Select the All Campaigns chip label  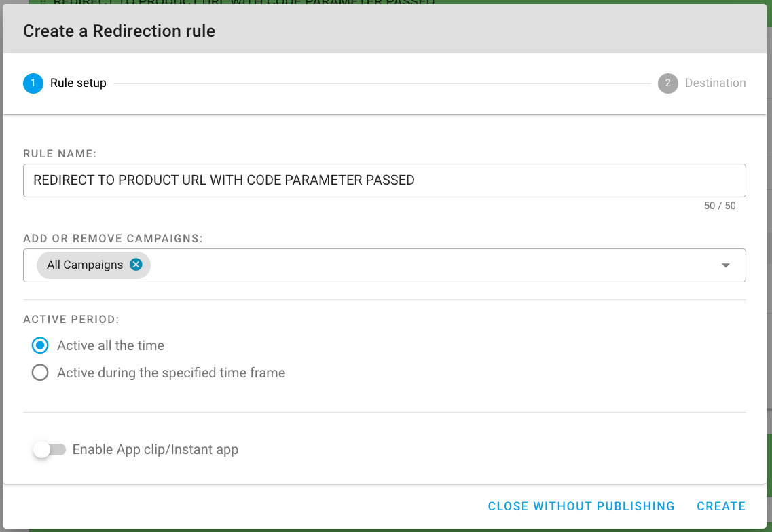[85, 265]
